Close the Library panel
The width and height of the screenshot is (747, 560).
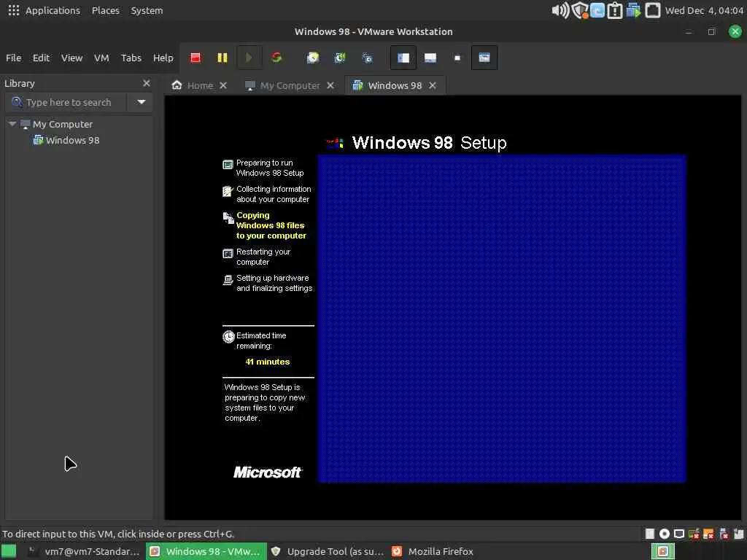tap(146, 83)
